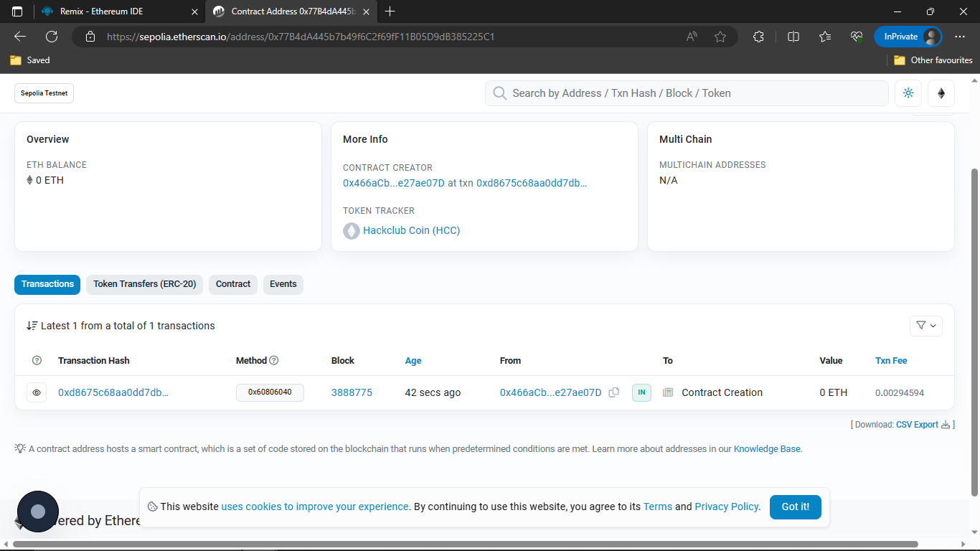Screen dimensions: 980x551
Task: Open the Events tab
Action: [x=283, y=284]
